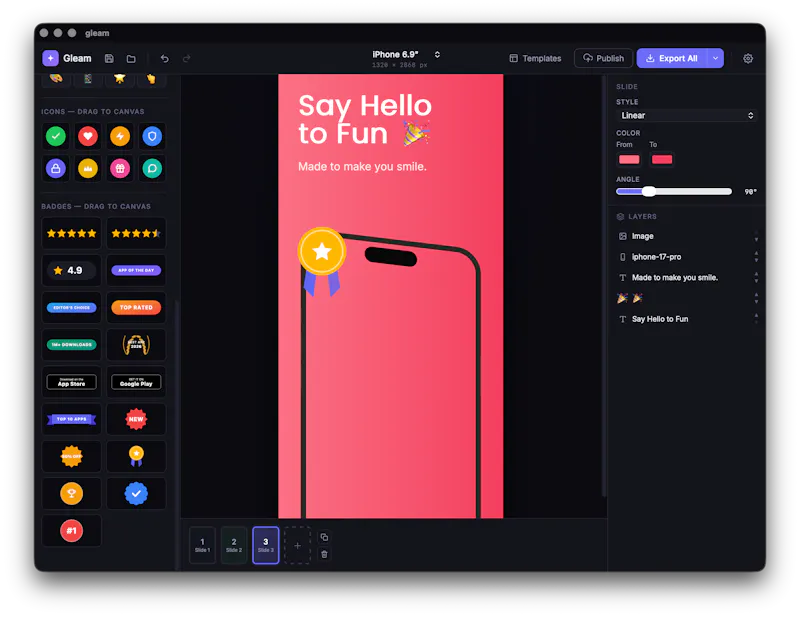
Task: Reorder the iphone-17-pro layer arrows
Action: (756, 257)
